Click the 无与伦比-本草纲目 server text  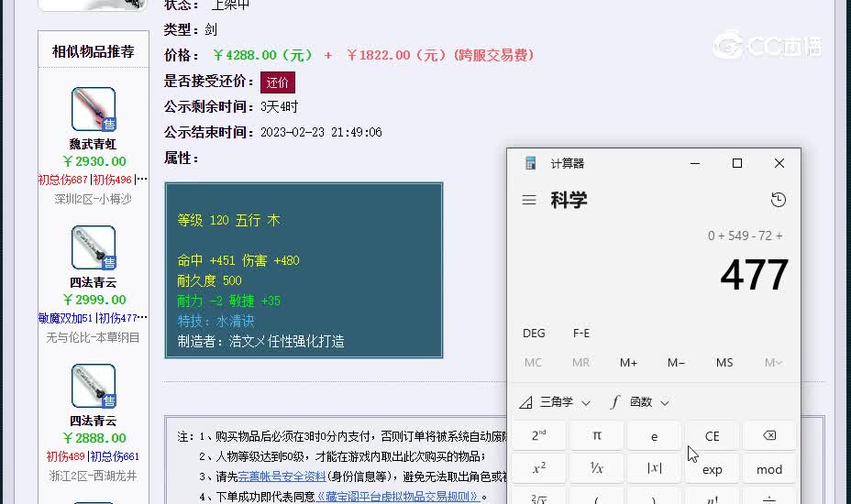pyautogui.click(x=93, y=337)
